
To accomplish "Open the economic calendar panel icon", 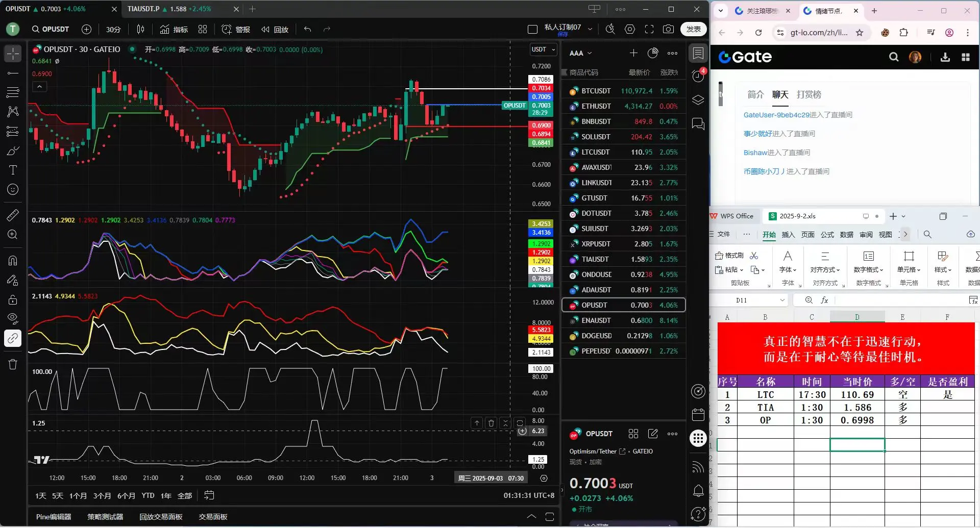I will click(x=698, y=415).
